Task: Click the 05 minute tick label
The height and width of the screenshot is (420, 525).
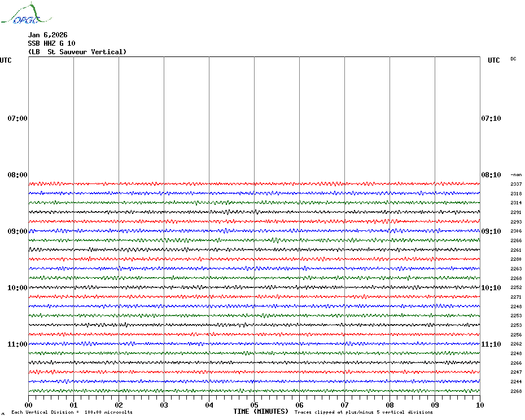Action: (x=254, y=405)
